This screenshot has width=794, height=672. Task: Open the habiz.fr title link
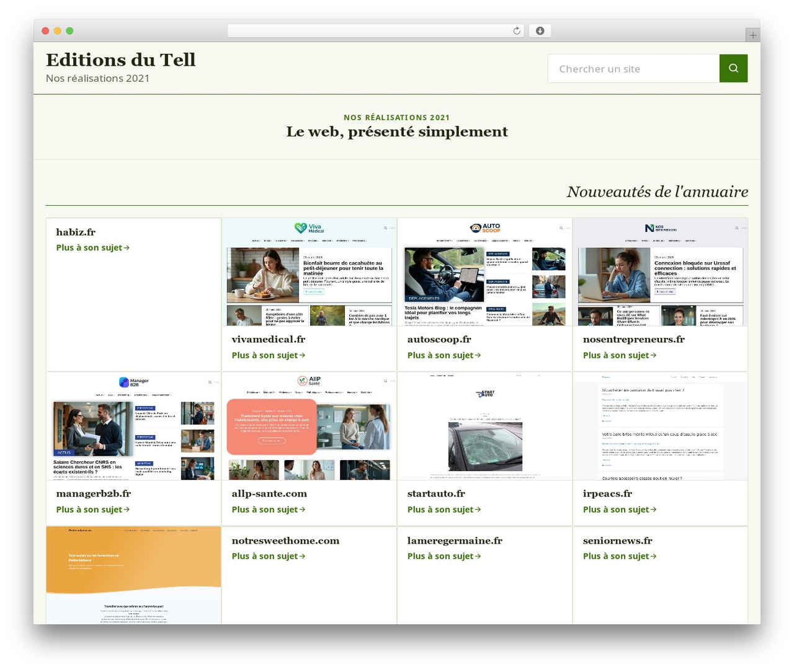click(76, 232)
